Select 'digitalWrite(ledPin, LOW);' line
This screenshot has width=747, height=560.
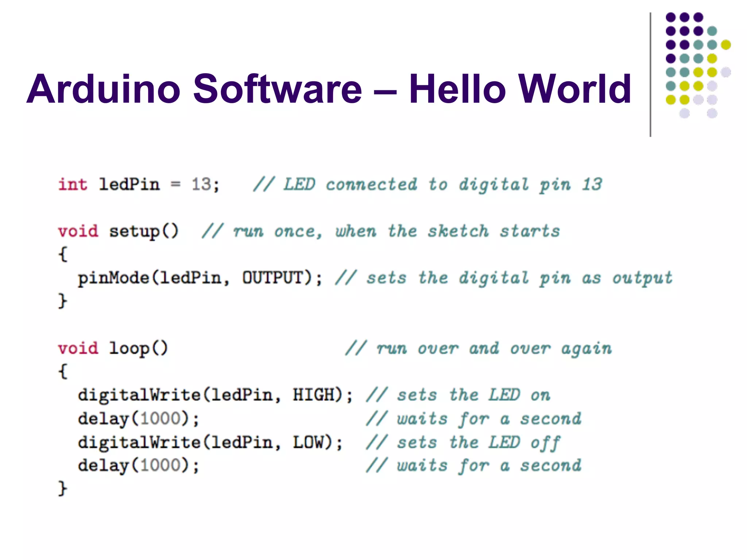210,443
